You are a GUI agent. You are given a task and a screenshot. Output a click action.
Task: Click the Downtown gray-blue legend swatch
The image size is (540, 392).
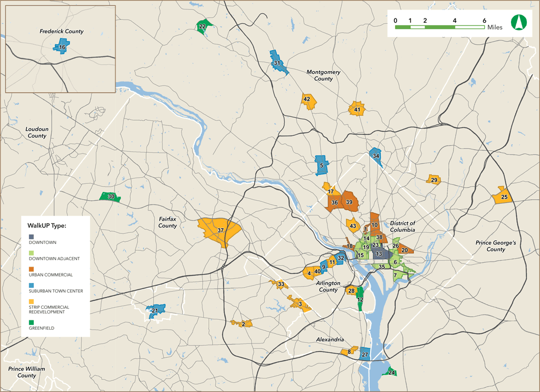31,237
